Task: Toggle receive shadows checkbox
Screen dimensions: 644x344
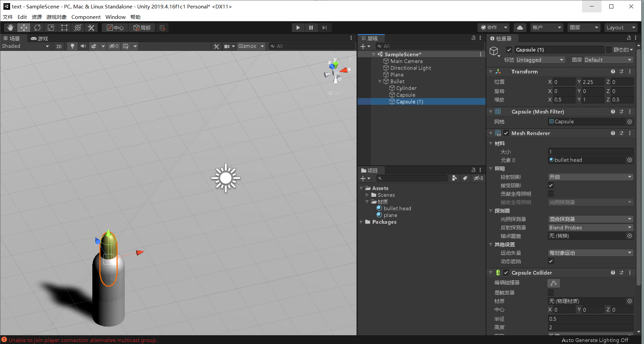Action: [x=551, y=185]
